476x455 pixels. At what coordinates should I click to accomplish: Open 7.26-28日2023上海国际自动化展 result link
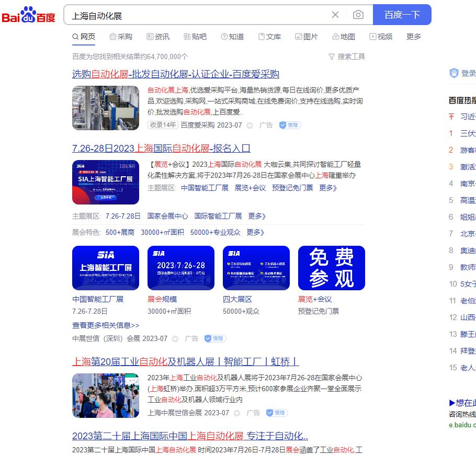click(x=161, y=148)
